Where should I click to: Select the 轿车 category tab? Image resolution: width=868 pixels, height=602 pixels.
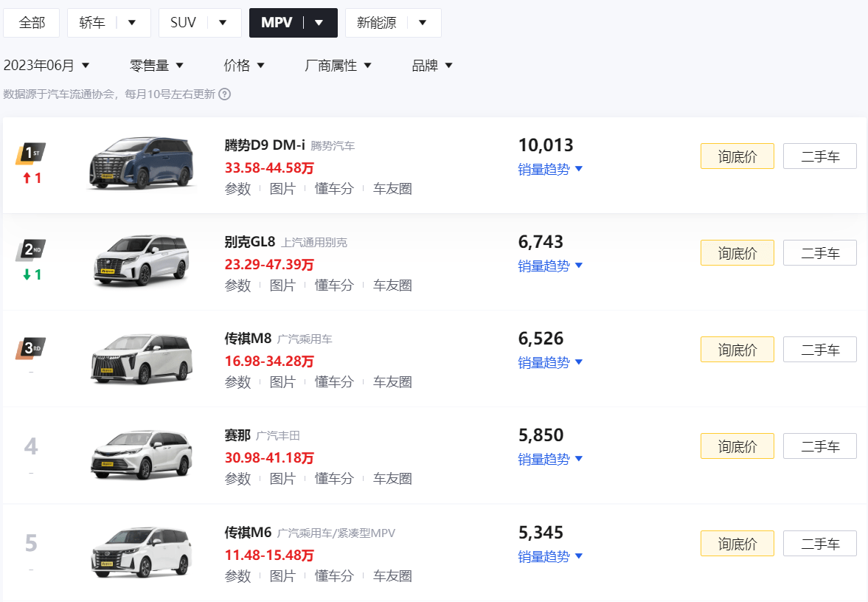pyautogui.click(x=91, y=22)
